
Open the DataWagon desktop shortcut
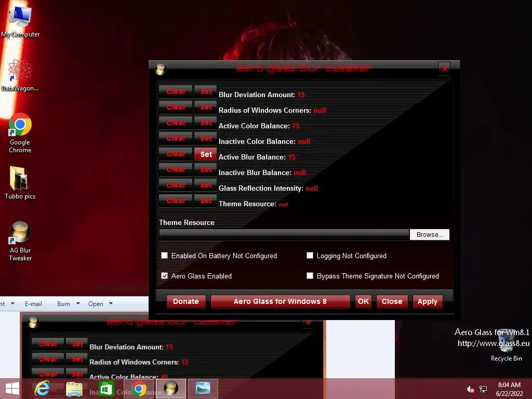20,75
